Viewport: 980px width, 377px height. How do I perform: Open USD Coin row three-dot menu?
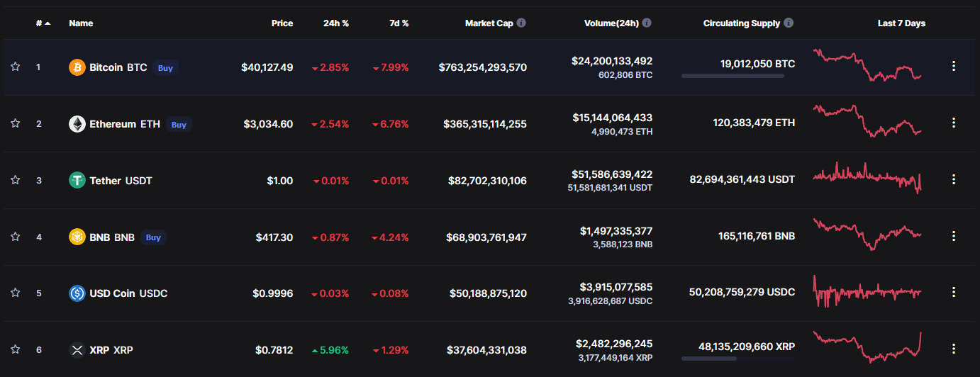click(954, 292)
